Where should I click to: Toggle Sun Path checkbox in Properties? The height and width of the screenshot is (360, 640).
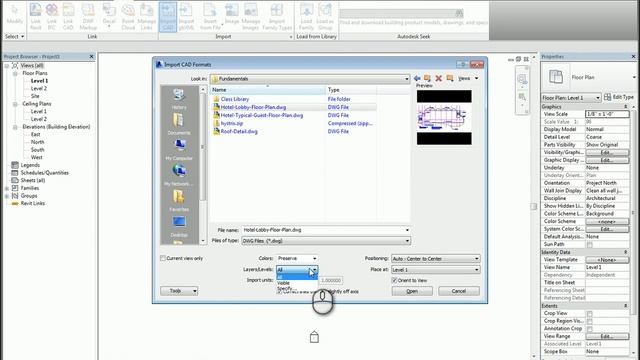point(589,244)
